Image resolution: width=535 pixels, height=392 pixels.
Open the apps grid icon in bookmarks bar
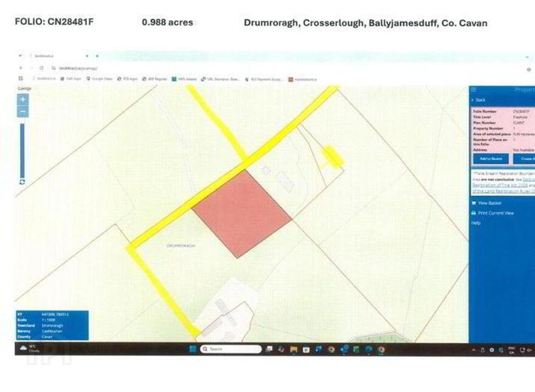[21, 78]
